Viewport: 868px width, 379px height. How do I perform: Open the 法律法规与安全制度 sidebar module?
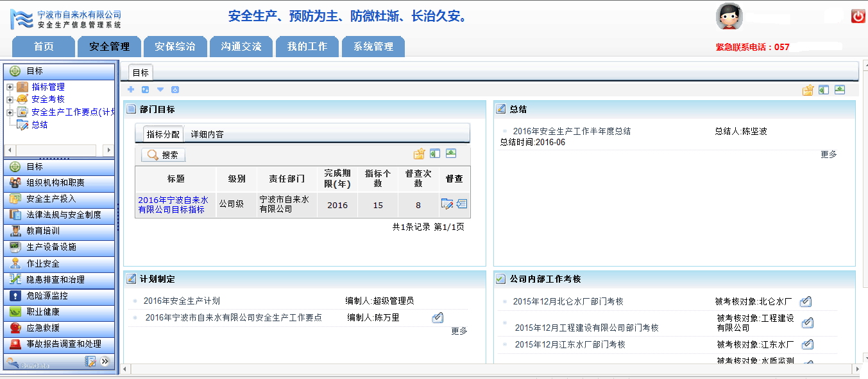point(59,215)
